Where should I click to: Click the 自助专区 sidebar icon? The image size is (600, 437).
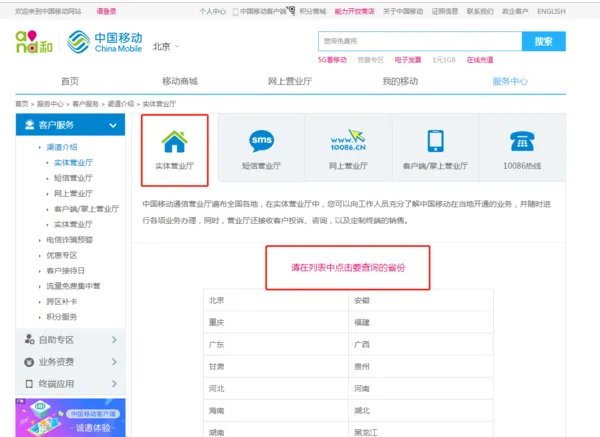coord(29,339)
